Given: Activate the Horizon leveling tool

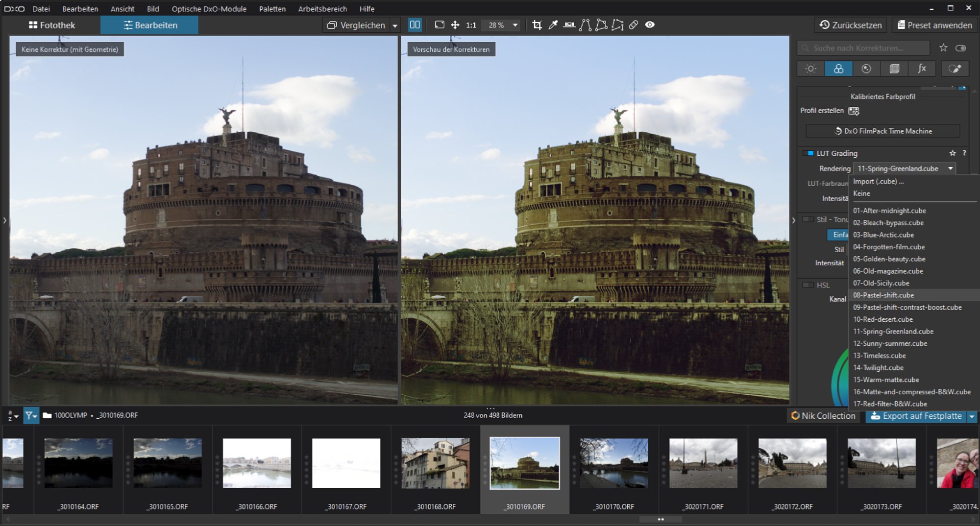Looking at the screenshot, I should pos(569,25).
